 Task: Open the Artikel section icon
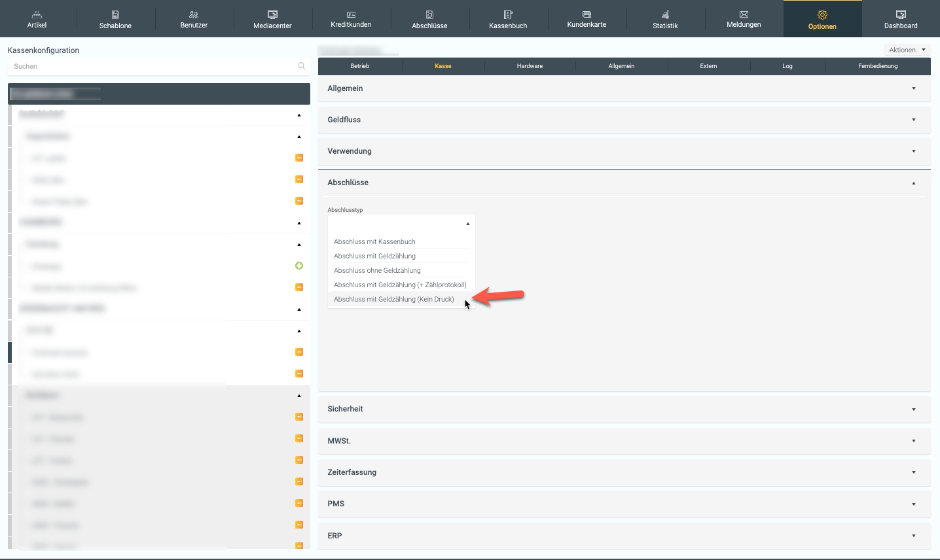(x=37, y=14)
